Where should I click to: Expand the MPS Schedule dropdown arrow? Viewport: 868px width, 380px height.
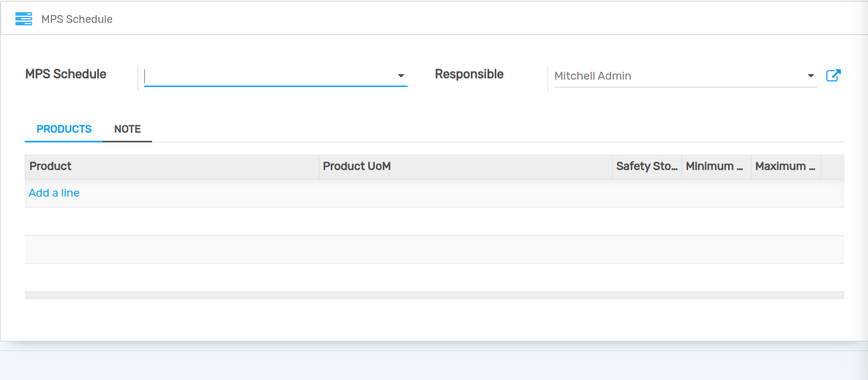[401, 76]
